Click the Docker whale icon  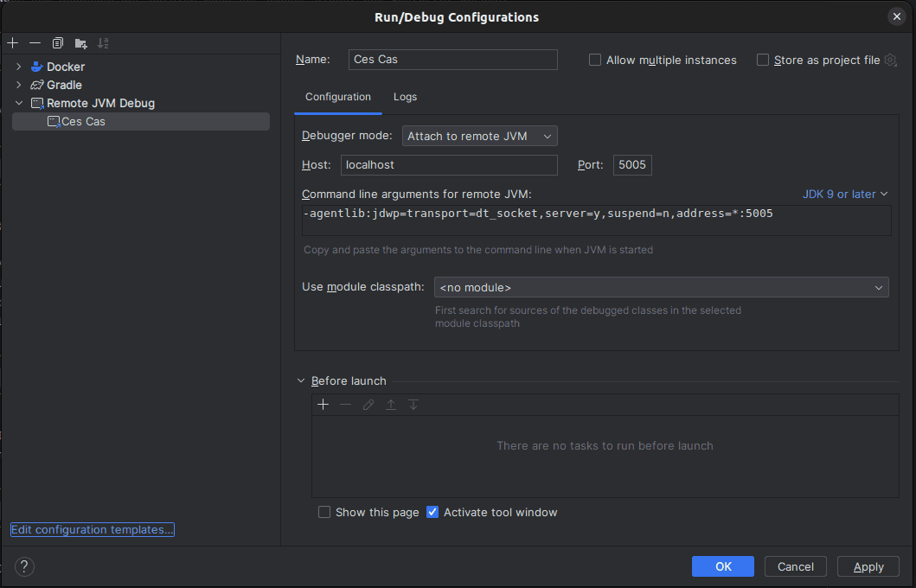pos(37,67)
